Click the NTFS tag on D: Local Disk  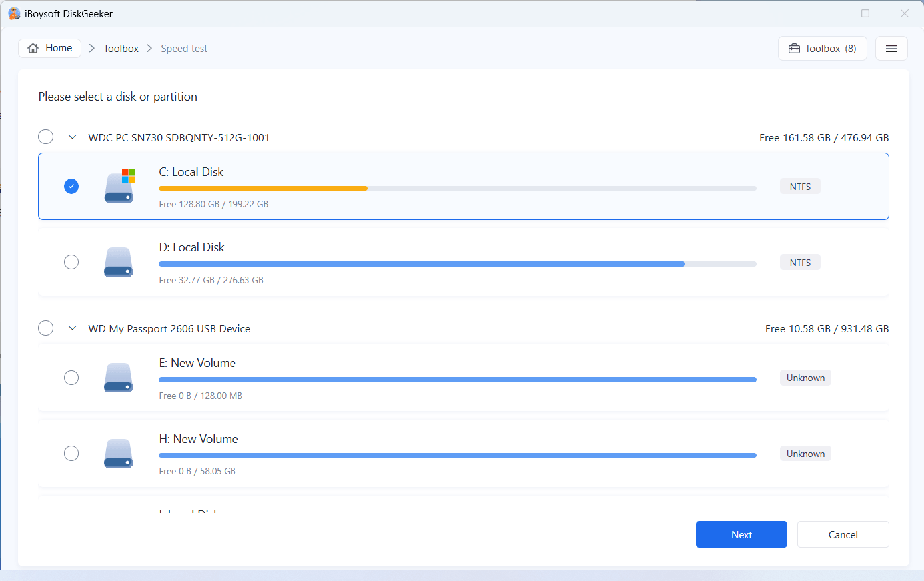(x=800, y=263)
